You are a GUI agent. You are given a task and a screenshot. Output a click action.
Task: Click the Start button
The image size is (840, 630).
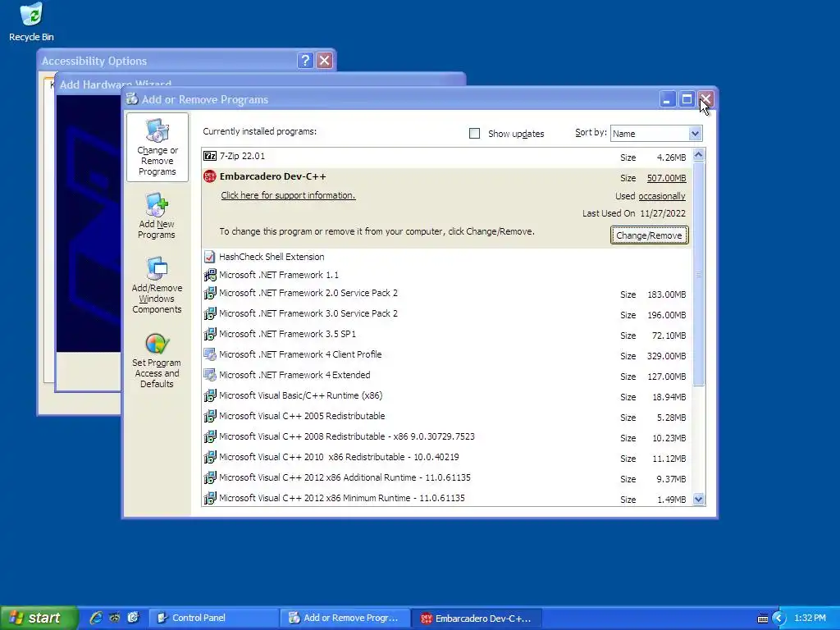point(38,618)
